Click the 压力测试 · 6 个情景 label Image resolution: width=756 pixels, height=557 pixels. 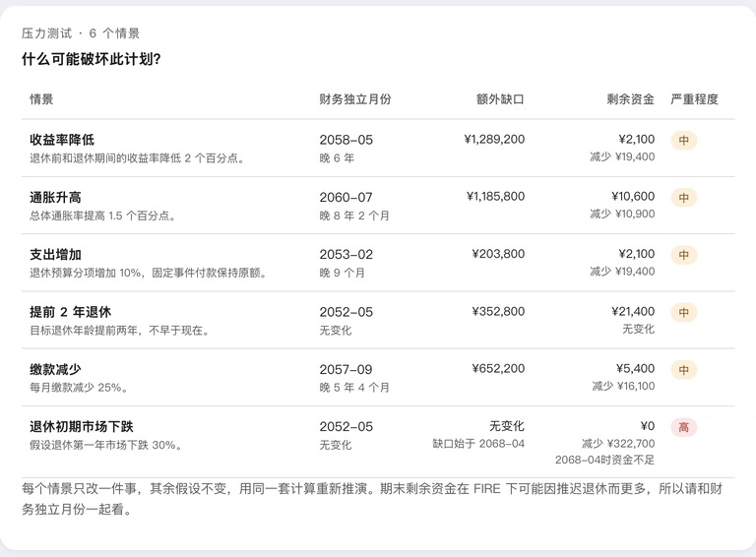[x=81, y=33]
